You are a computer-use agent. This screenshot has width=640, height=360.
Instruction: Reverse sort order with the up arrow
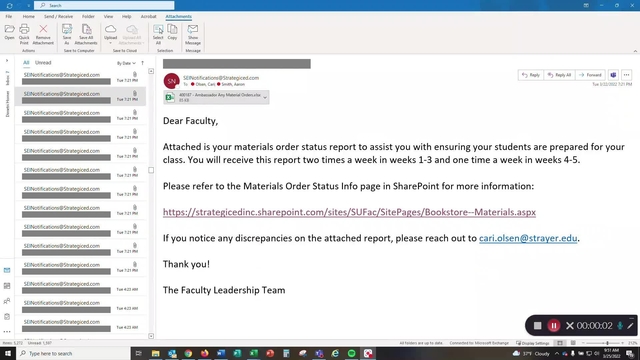pos(142,63)
